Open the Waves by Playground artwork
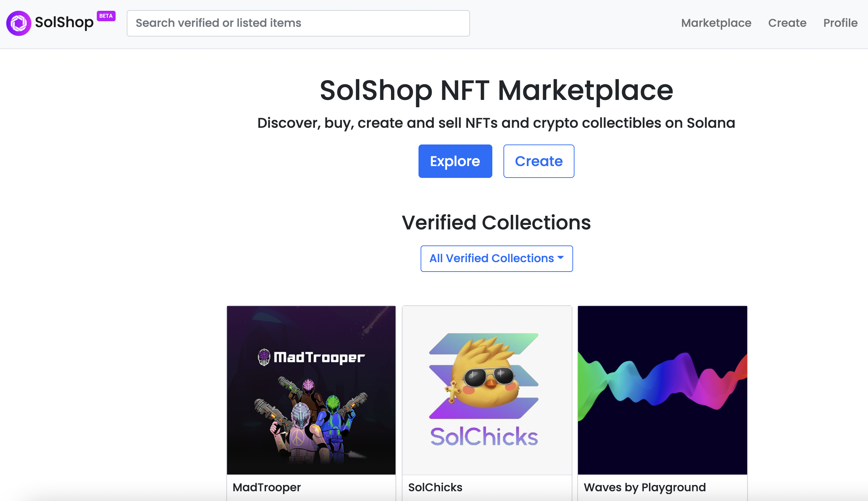868x501 pixels. point(662,390)
